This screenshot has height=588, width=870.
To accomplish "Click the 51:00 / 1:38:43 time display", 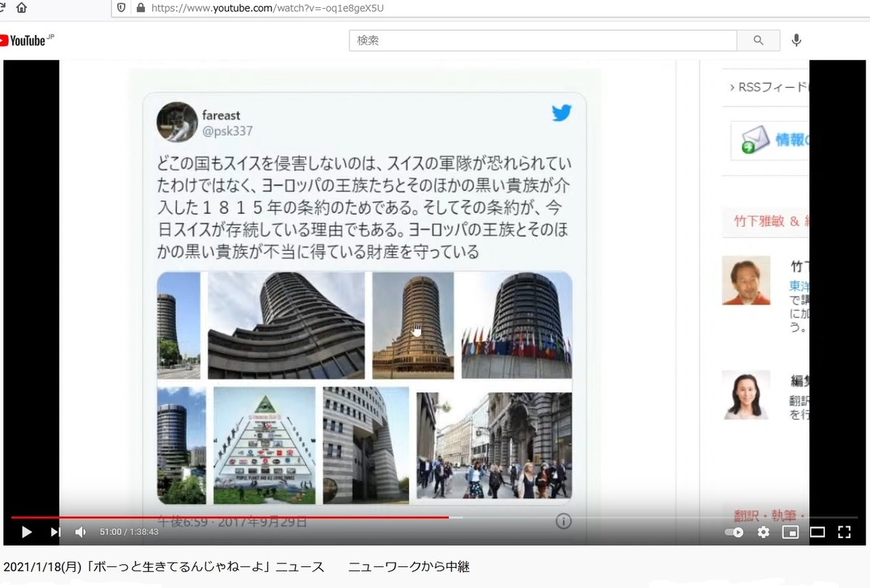I will pos(129,532).
